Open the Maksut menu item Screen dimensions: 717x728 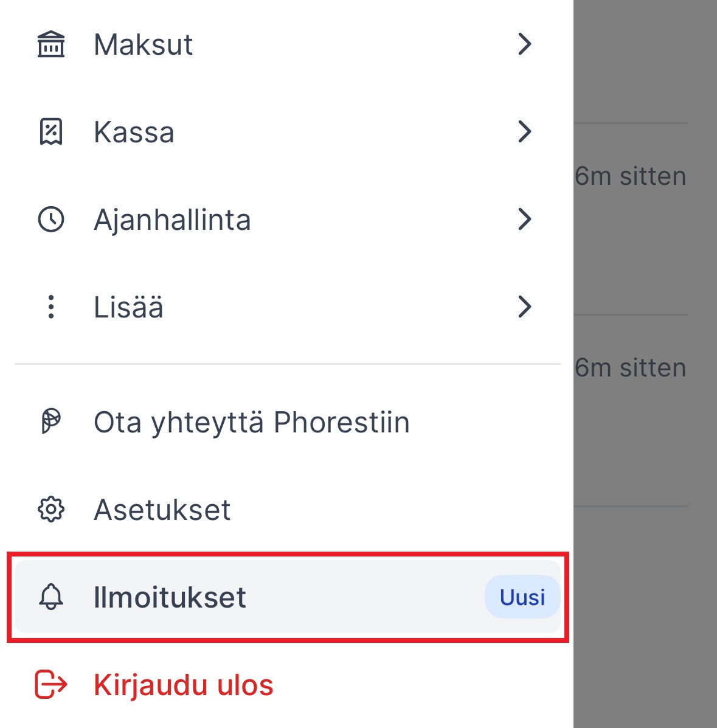point(144,45)
